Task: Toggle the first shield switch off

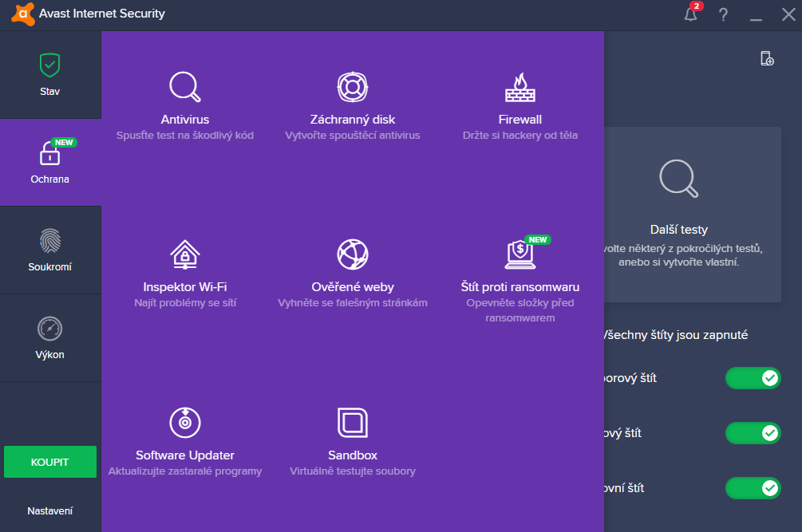Action: [753, 377]
